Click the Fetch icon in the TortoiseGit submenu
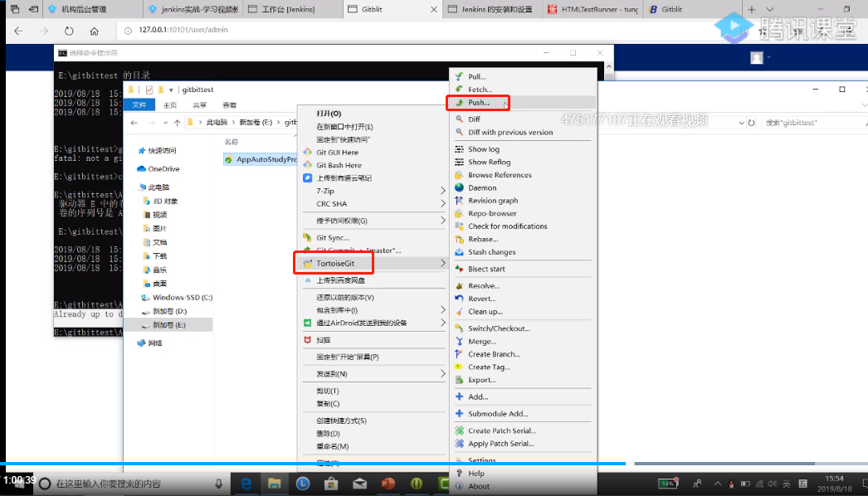 point(459,89)
